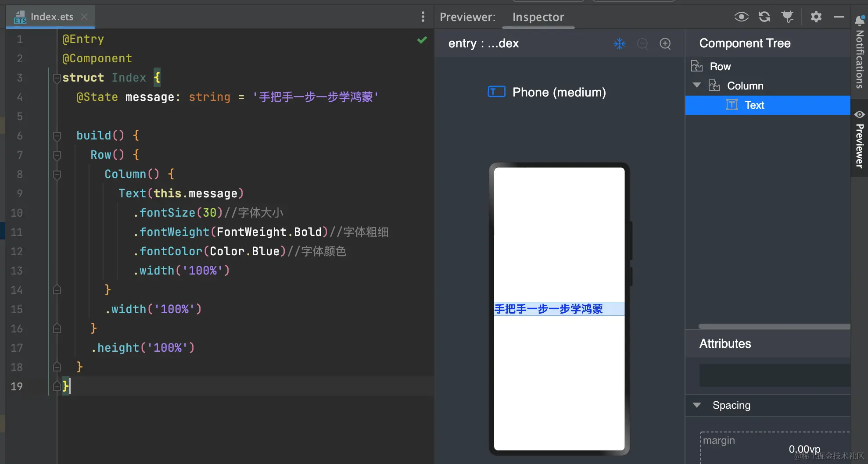Click the horizontal scrollbar under Component Tree
868x464 pixels.
pyautogui.click(x=775, y=326)
